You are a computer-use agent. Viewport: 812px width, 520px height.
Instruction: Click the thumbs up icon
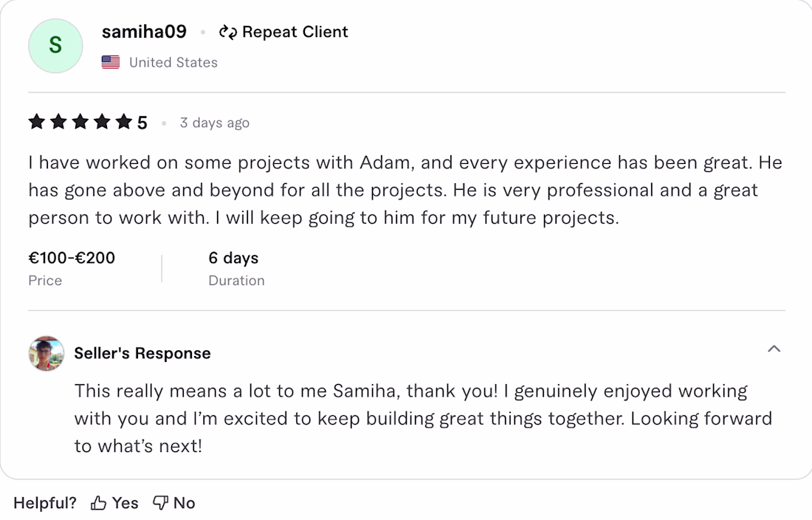point(98,504)
